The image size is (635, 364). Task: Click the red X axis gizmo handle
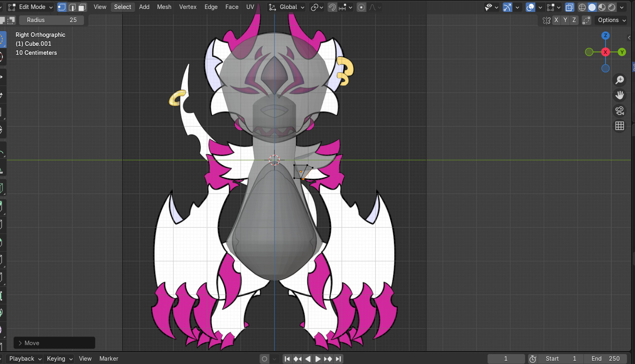click(x=606, y=52)
